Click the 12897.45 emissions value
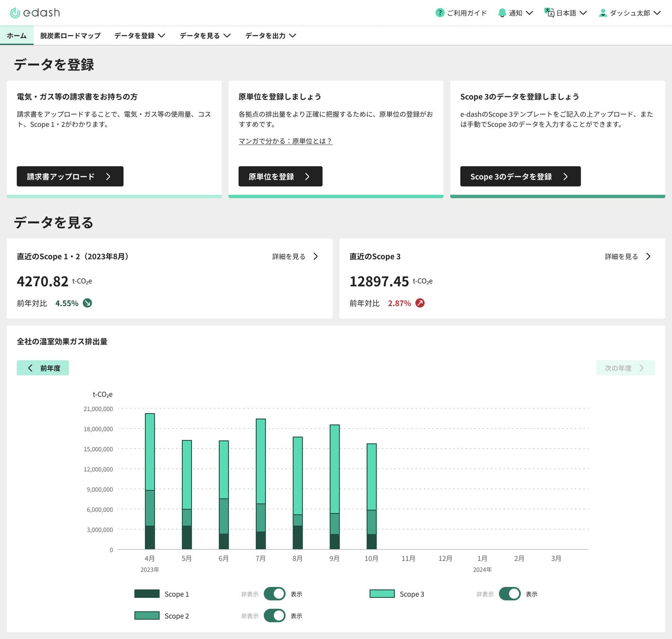Viewport: 672px width, 639px height. [x=379, y=282]
